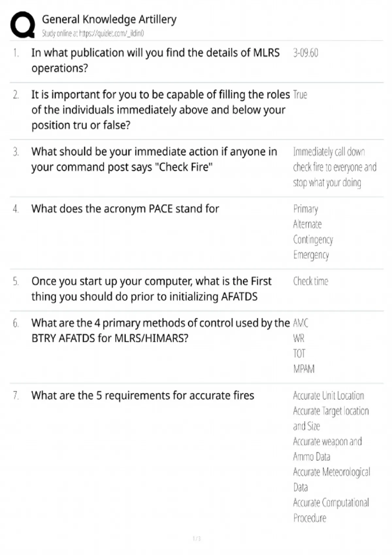Select the 4 primary methods of control question

160,330
